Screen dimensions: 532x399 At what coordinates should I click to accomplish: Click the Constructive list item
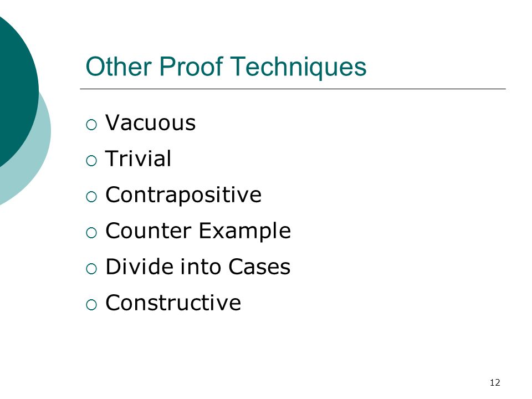[x=173, y=303]
